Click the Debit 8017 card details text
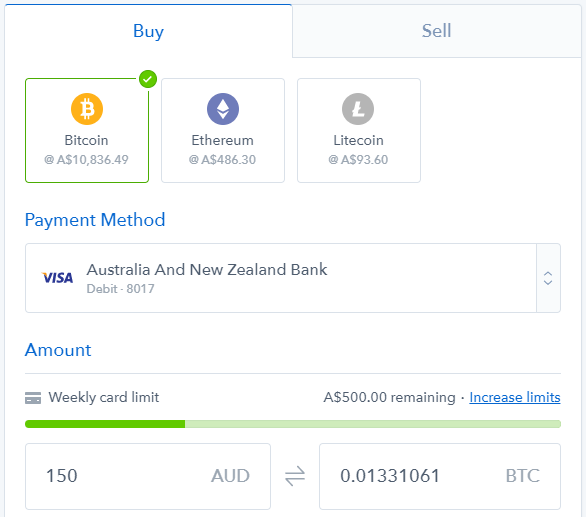 120,289
